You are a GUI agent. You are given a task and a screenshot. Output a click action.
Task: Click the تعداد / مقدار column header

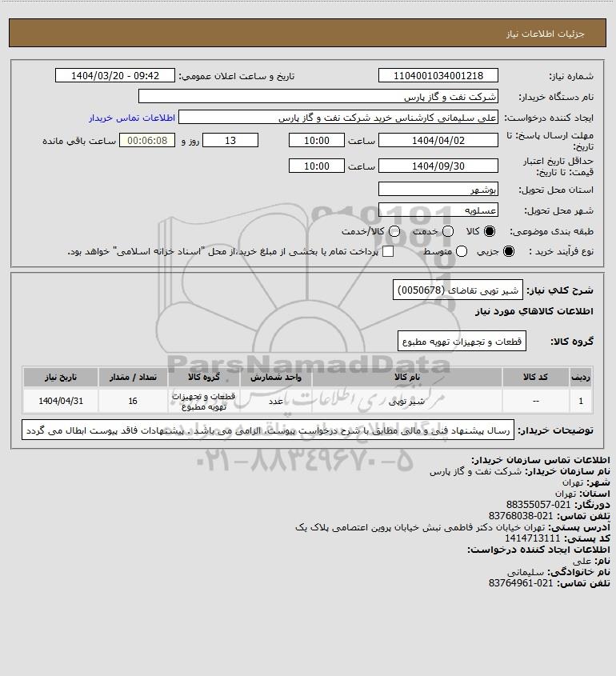pyautogui.click(x=133, y=378)
